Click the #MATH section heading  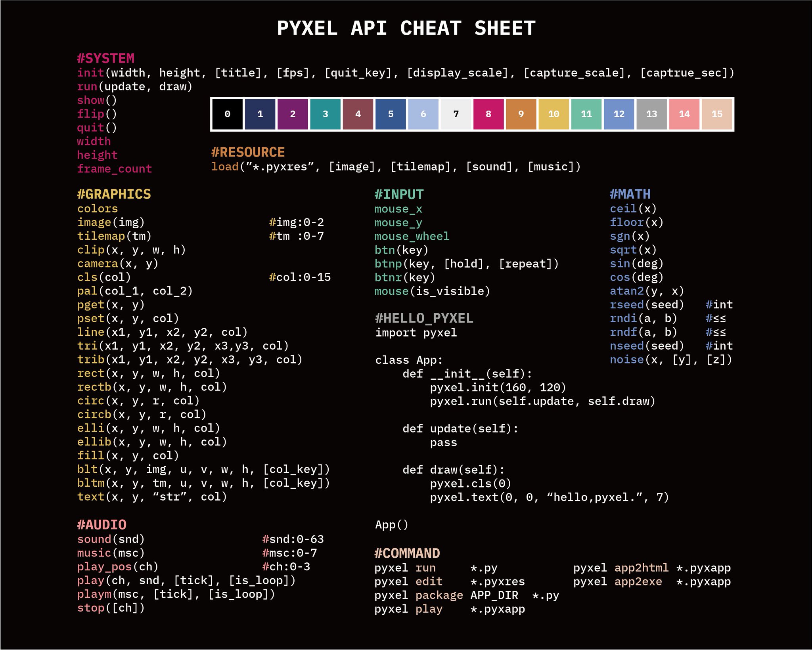(x=630, y=194)
